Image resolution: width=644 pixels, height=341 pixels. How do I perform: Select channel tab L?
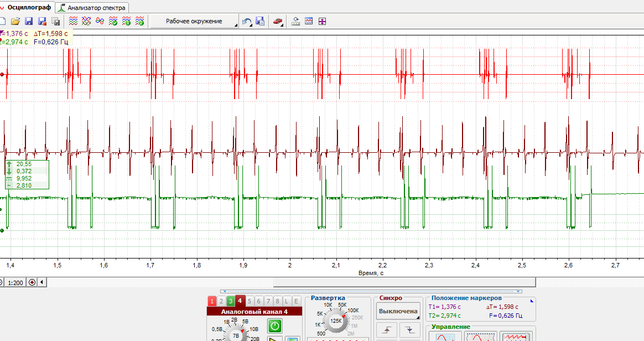pyautogui.click(x=287, y=302)
